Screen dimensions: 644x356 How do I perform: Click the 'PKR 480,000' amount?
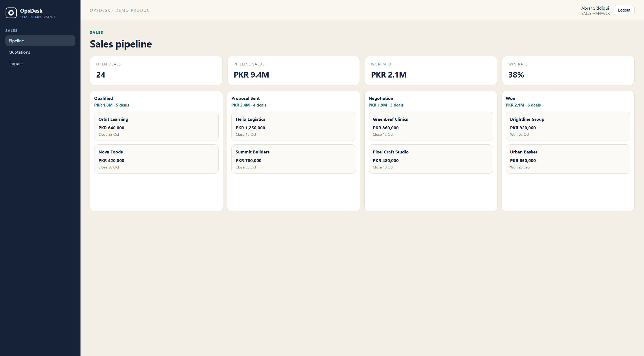pos(386,161)
